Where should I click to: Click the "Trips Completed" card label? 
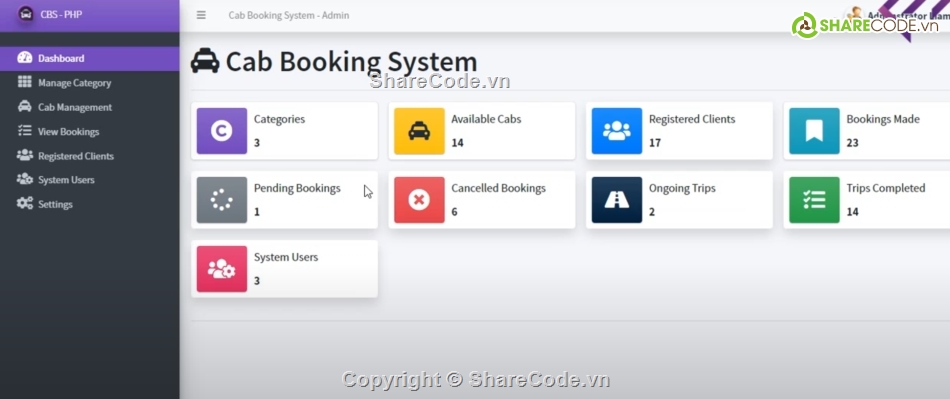886,188
